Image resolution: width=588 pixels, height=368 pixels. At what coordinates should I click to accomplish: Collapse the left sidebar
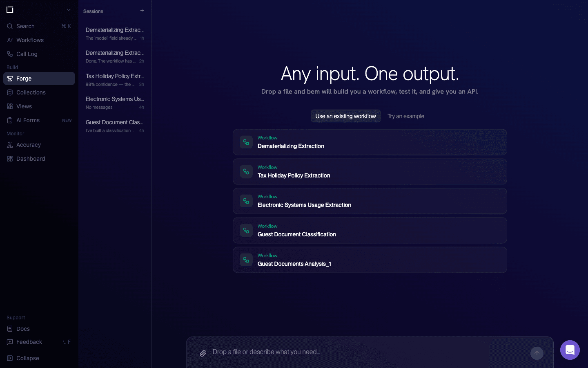coord(27,358)
